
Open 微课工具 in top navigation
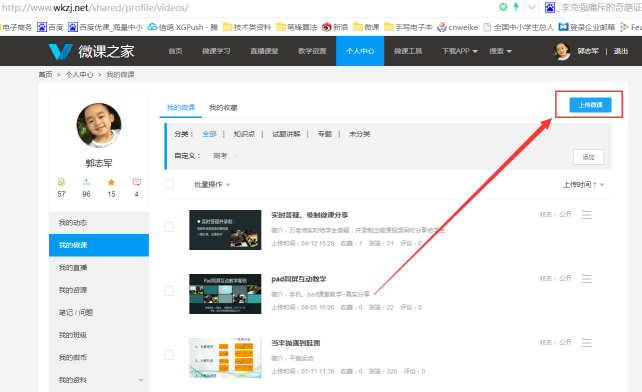pyautogui.click(x=408, y=51)
